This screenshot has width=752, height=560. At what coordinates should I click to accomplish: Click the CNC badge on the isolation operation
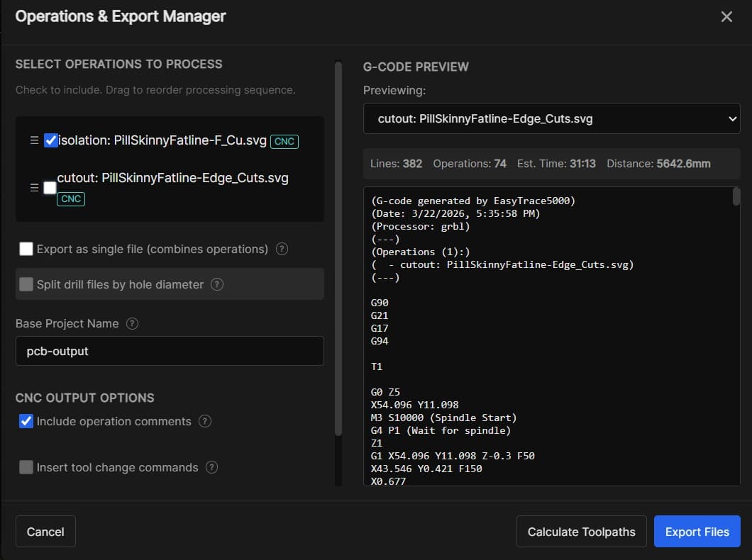click(284, 141)
